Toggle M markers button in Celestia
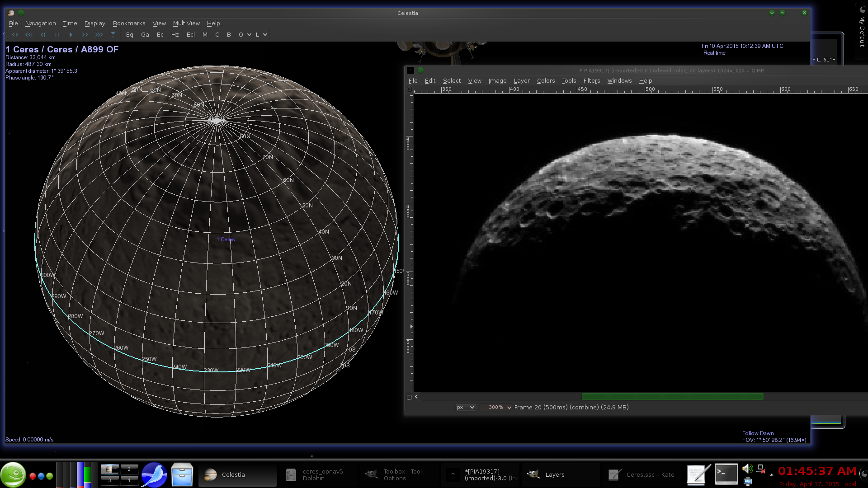The width and height of the screenshot is (868, 488). coord(205,35)
